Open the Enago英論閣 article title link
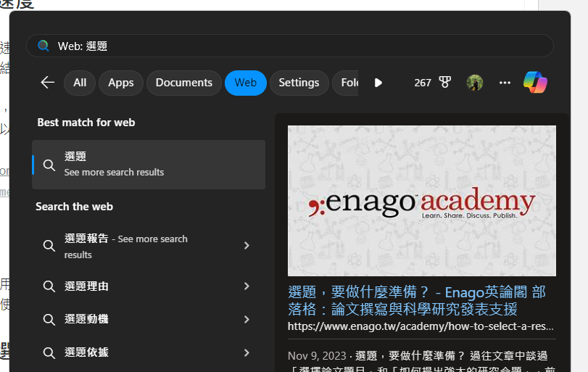 [x=417, y=300]
